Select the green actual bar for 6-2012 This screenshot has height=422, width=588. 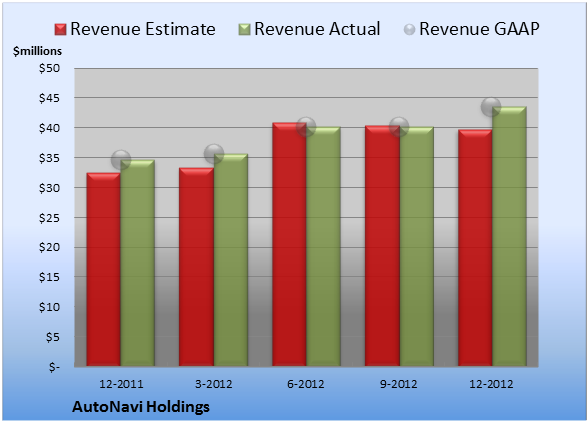point(323,246)
